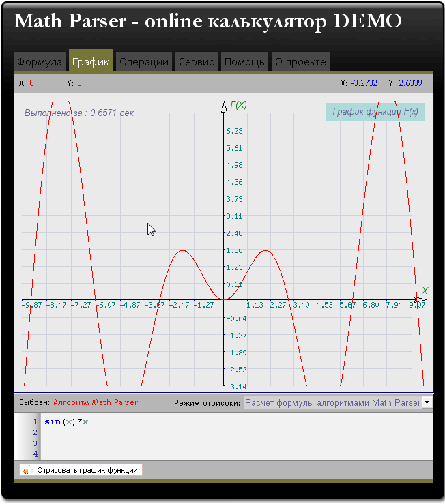
Task: Select the График tab
Action: tap(91, 61)
